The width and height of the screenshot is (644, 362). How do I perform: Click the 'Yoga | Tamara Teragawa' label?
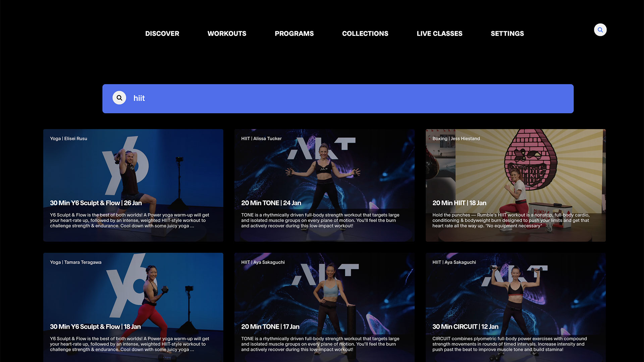coord(75,262)
